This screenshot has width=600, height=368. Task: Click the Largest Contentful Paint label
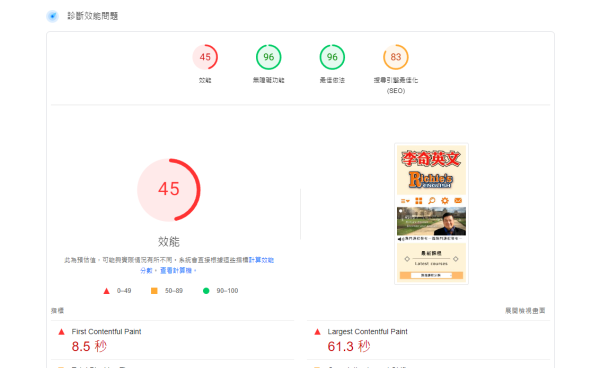tap(367, 332)
